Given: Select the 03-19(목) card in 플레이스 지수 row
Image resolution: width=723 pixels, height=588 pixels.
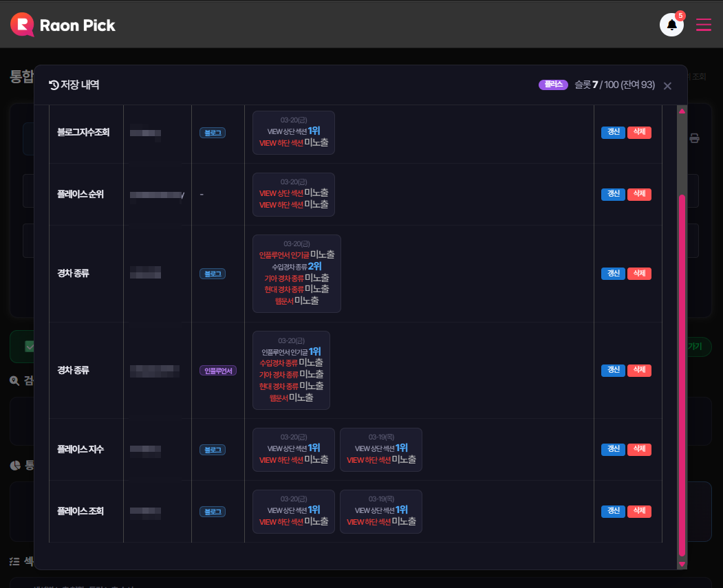Looking at the screenshot, I should (x=380, y=450).
